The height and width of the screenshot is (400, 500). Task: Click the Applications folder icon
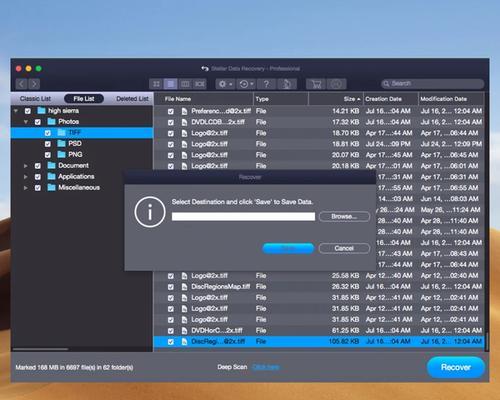51,176
